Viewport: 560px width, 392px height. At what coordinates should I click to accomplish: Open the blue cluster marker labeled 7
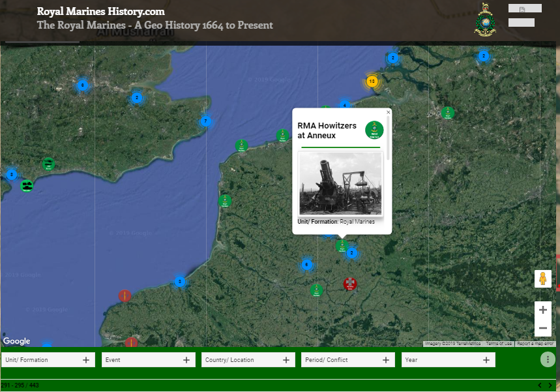coord(205,121)
